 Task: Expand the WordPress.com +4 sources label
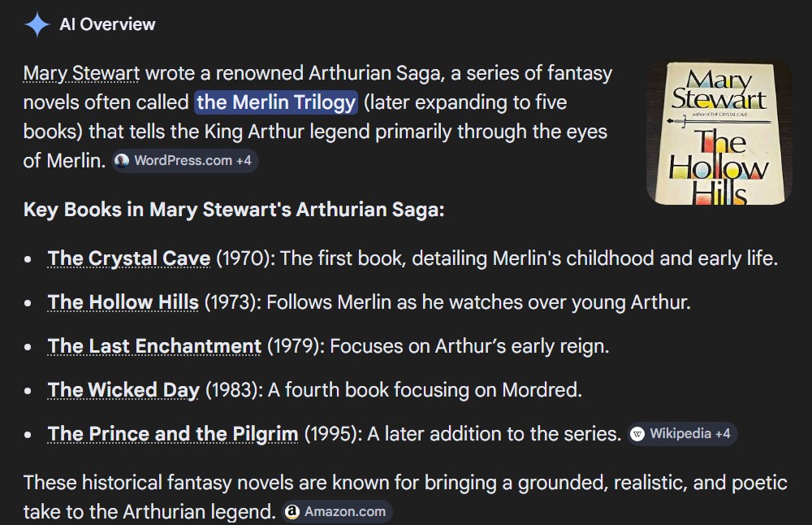(x=193, y=161)
